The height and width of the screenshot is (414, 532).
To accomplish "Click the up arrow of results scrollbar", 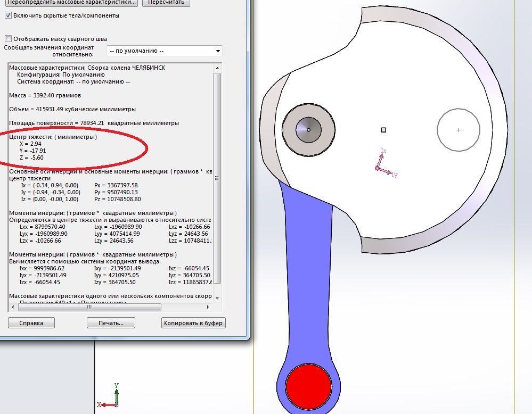I will (x=217, y=68).
